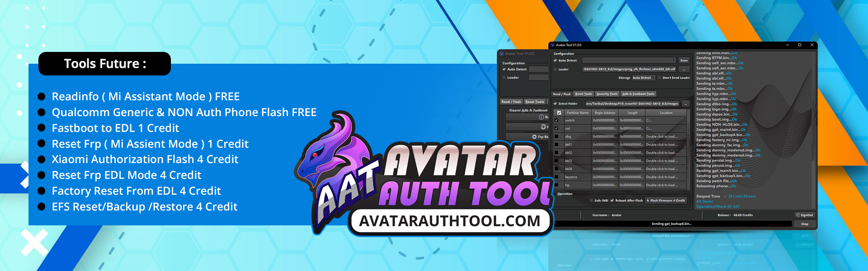This screenshot has height=271, width=868.
Task: Click the partition table vertical scrollbar
Action: 689,149
